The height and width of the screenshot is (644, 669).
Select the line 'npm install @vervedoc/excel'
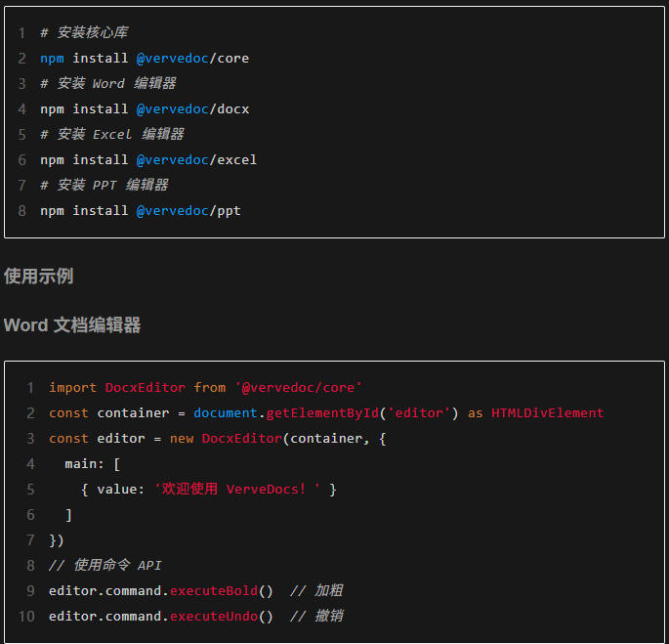(148, 159)
